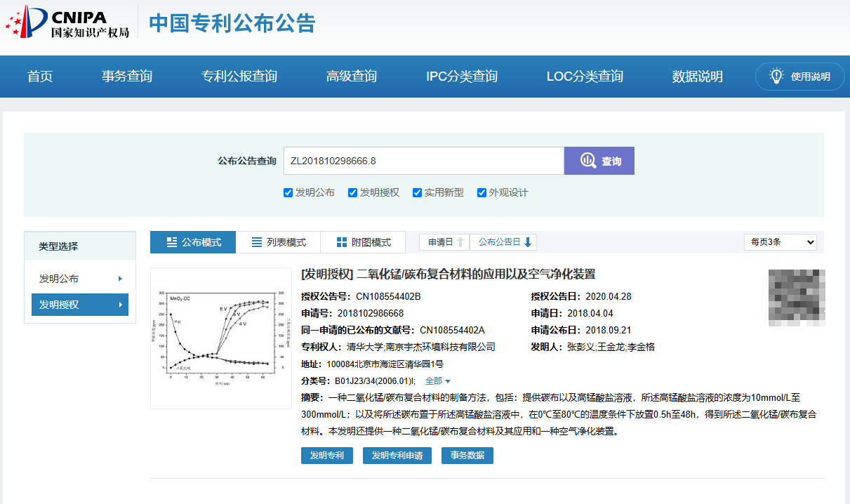Switch to the 公布模式 tab
Viewport: 850px width, 504px height.
click(x=193, y=242)
